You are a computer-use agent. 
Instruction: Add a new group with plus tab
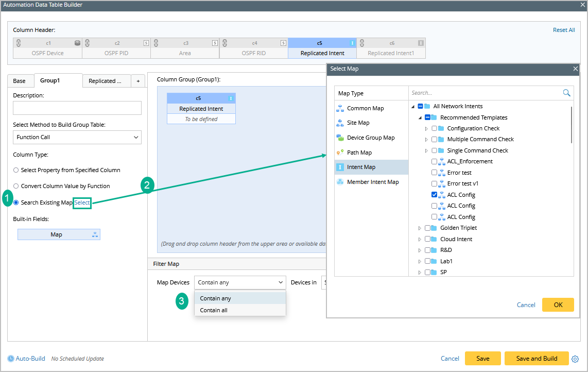[x=138, y=81]
